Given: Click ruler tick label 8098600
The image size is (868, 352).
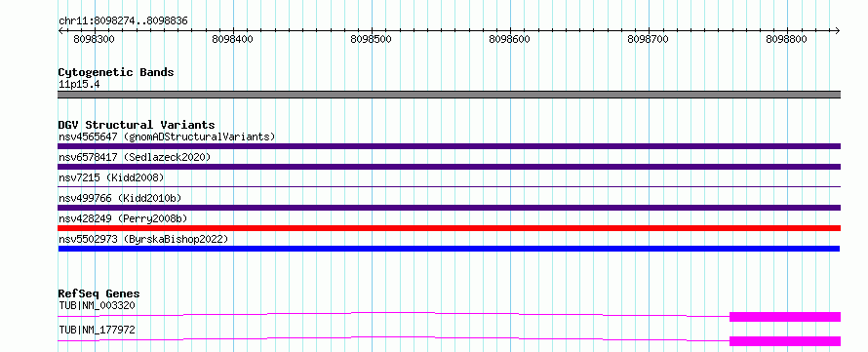Looking at the screenshot, I should click(509, 39).
